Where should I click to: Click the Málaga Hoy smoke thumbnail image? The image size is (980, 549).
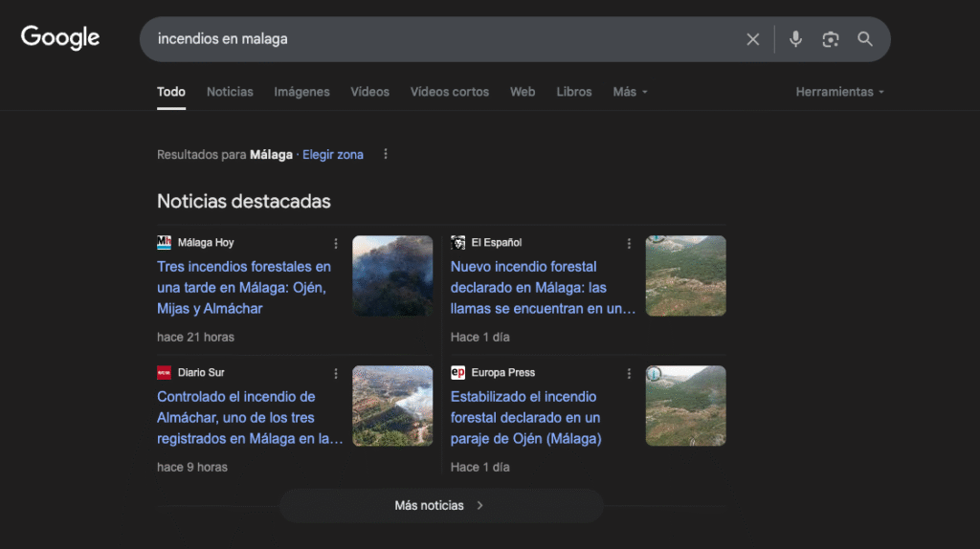(392, 275)
